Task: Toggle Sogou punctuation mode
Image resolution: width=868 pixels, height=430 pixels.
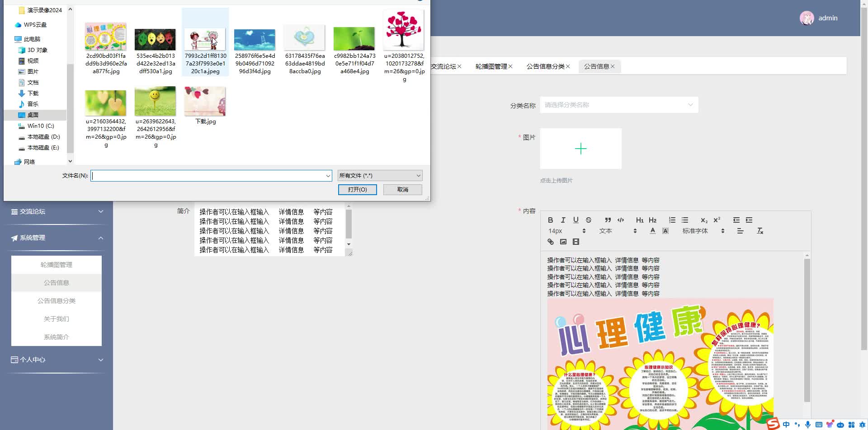Action: (797, 425)
